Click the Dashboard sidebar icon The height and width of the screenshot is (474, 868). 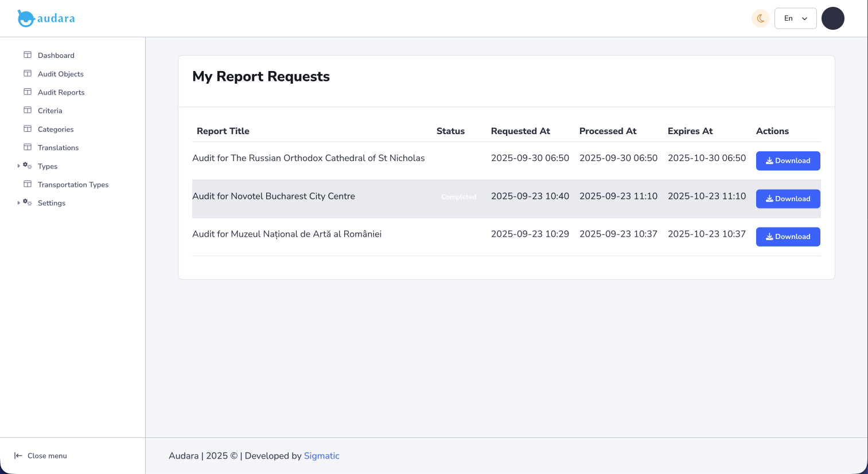point(28,55)
